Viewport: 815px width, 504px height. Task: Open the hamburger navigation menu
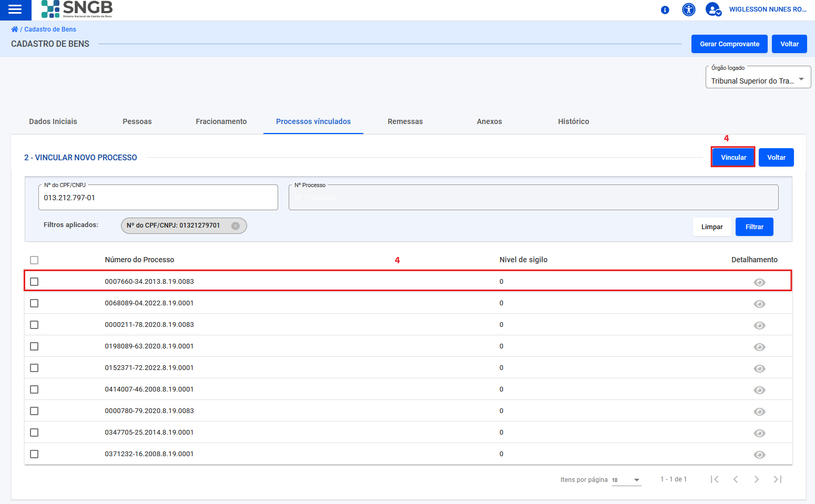click(15, 9)
